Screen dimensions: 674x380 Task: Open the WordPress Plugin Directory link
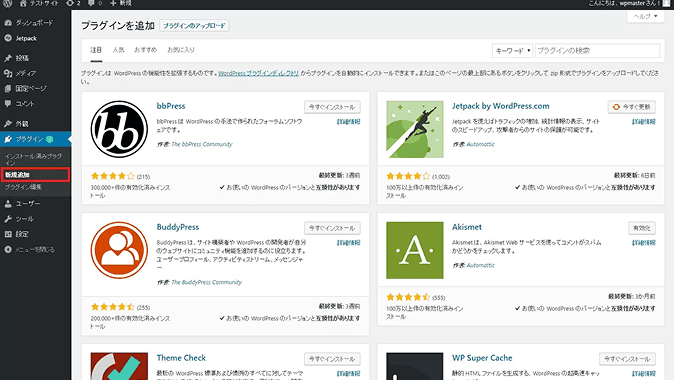tap(258, 73)
